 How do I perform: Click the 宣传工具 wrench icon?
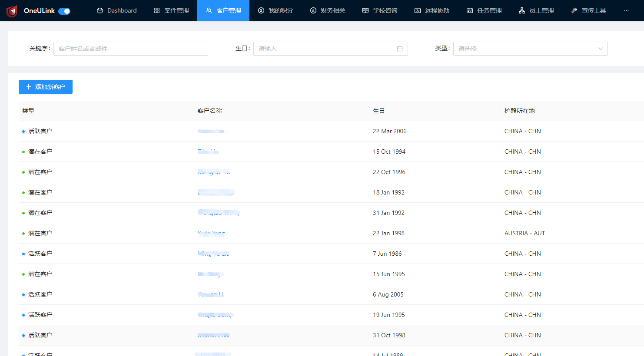[x=574, y=10]
